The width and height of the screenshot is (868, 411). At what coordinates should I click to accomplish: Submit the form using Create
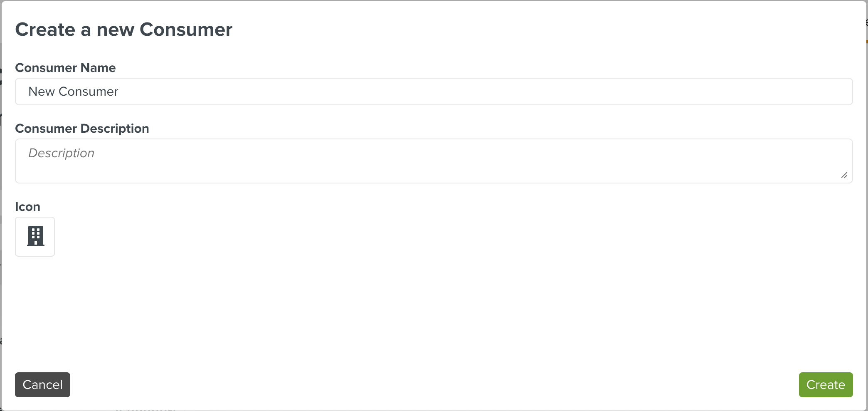click(x=826, y=385)
